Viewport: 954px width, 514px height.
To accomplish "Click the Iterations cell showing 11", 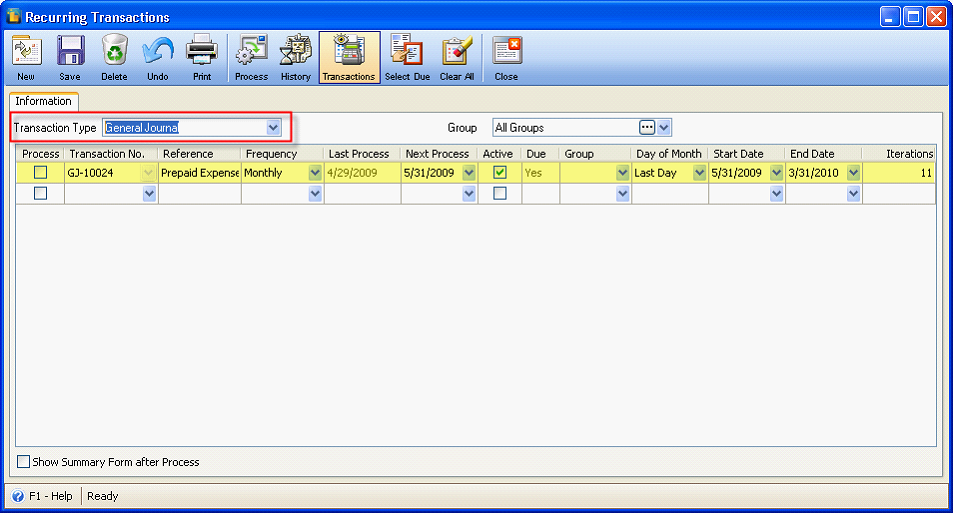I will 899,173.
